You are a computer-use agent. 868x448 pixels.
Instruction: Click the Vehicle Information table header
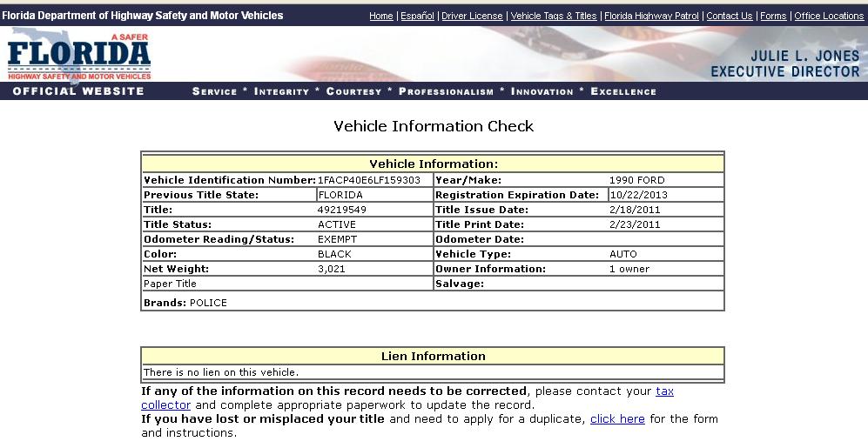pyautogui.click(x=433, y=164)
